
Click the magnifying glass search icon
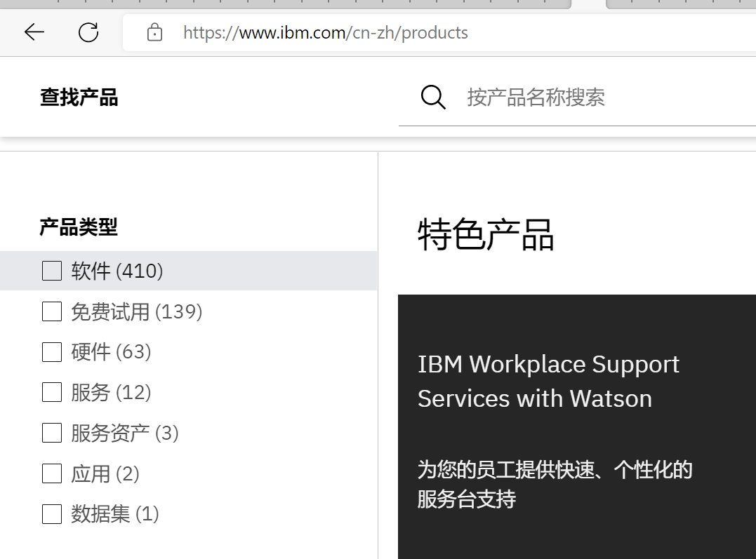click(x=433, y=97)
